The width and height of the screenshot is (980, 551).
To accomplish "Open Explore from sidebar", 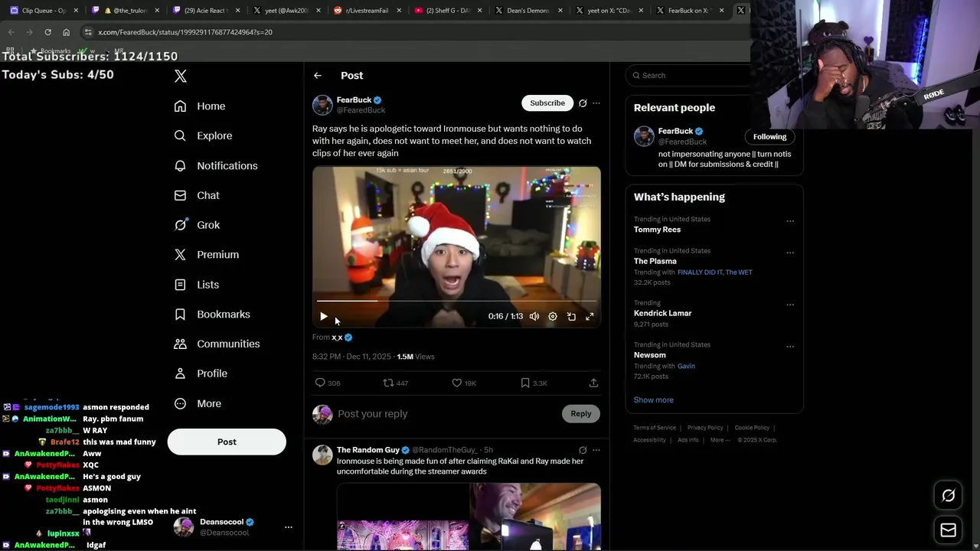I will pyautogui.click(x=204, y=135).
